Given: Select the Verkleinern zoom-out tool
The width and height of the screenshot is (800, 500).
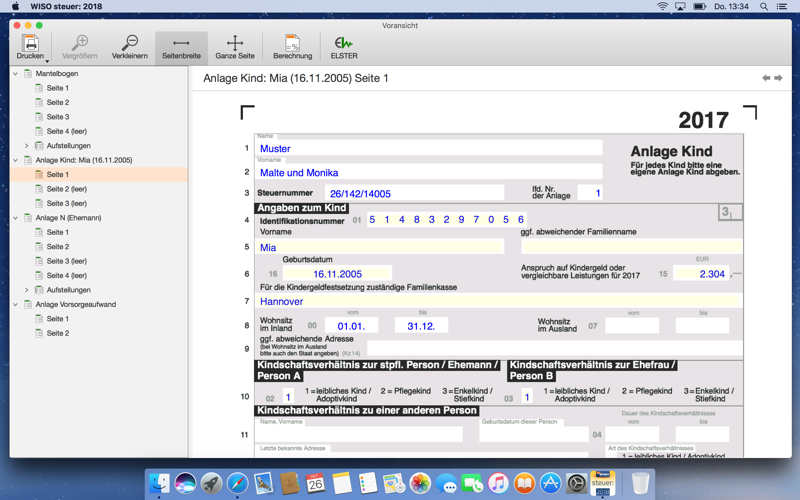Looking at the screenshot, I should 129,43.
